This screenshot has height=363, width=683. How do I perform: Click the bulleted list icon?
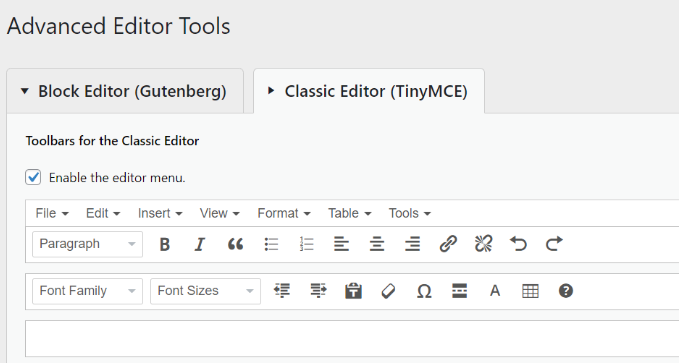(x=271, y=244)
